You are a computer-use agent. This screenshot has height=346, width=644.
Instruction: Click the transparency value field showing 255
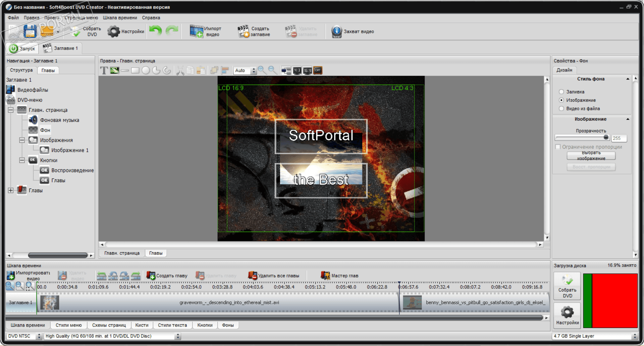(x=619, y=138)
